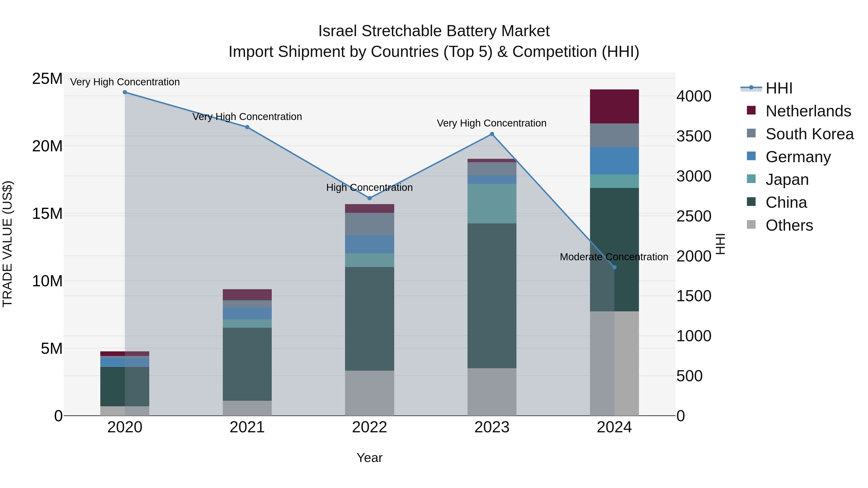This screenshot has height=488, width=868.
Task: Click the 25M left axis tick label
Action: coord(47,79)
